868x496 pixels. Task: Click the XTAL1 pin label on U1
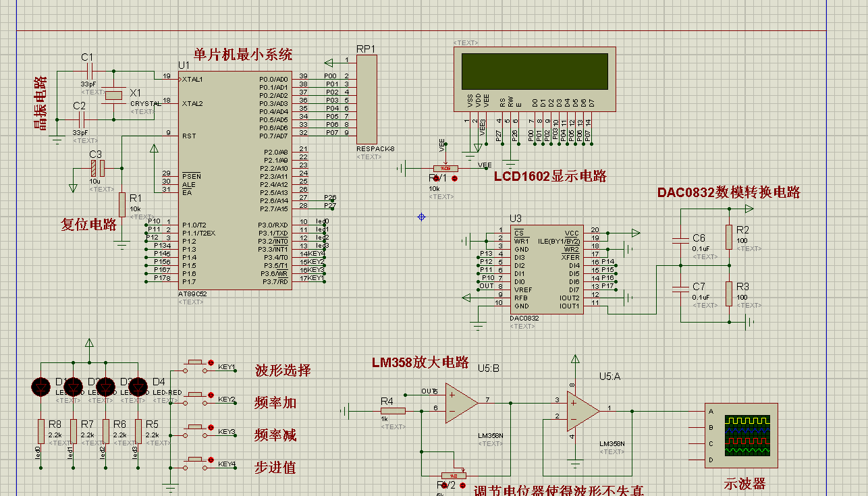(192, 79)
